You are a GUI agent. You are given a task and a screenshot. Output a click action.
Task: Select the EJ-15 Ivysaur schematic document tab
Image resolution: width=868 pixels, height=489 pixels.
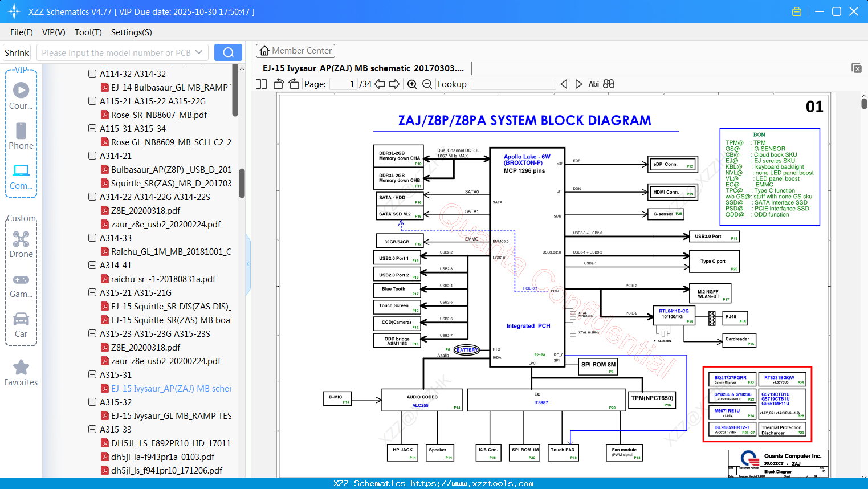point(364,68)
